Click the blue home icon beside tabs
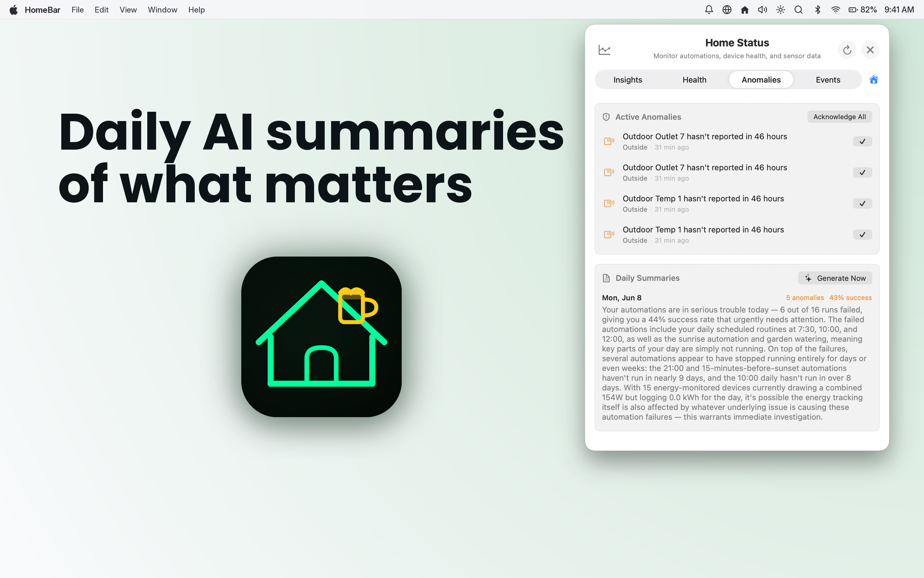 point(874,80)
